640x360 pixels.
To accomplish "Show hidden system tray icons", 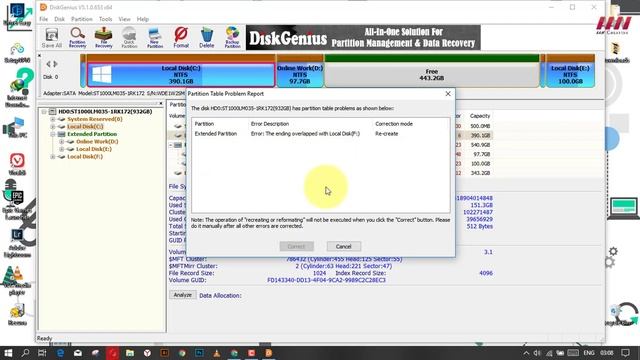I will (526, 353).
